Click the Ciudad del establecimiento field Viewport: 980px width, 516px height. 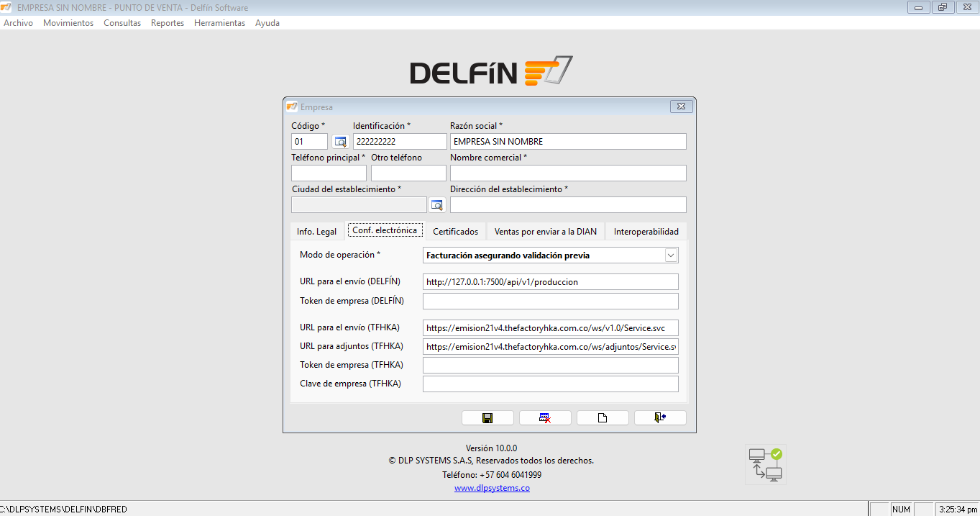359,205
